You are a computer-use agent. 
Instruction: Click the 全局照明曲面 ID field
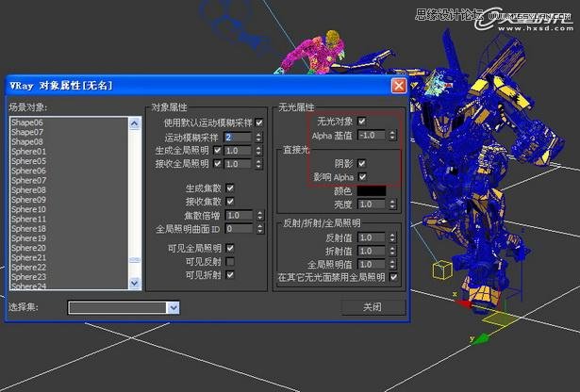point(240,228)
